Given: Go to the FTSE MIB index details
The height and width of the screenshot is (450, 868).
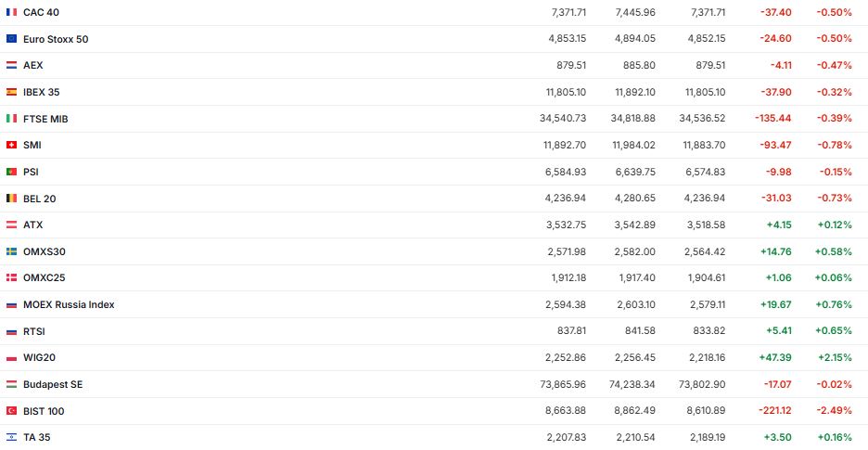Looking at the screenshot, I should point(45,119).
